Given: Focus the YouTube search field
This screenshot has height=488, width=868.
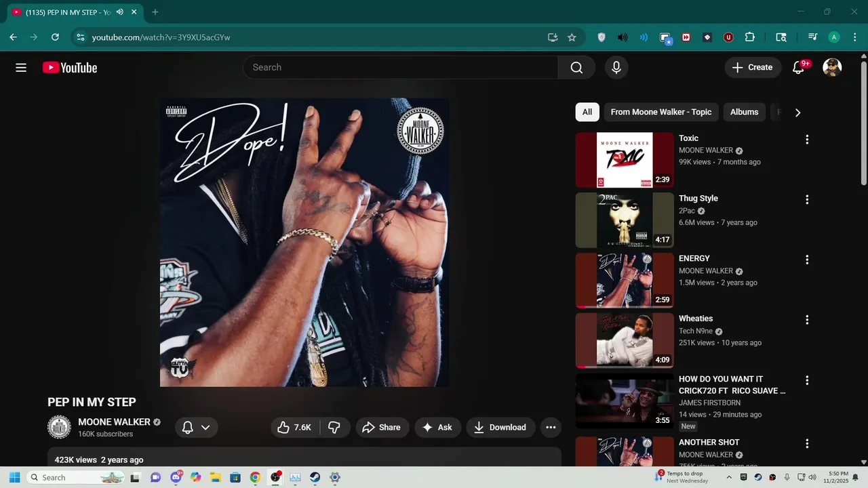Looking at the screenshot, I should (400, 67).
